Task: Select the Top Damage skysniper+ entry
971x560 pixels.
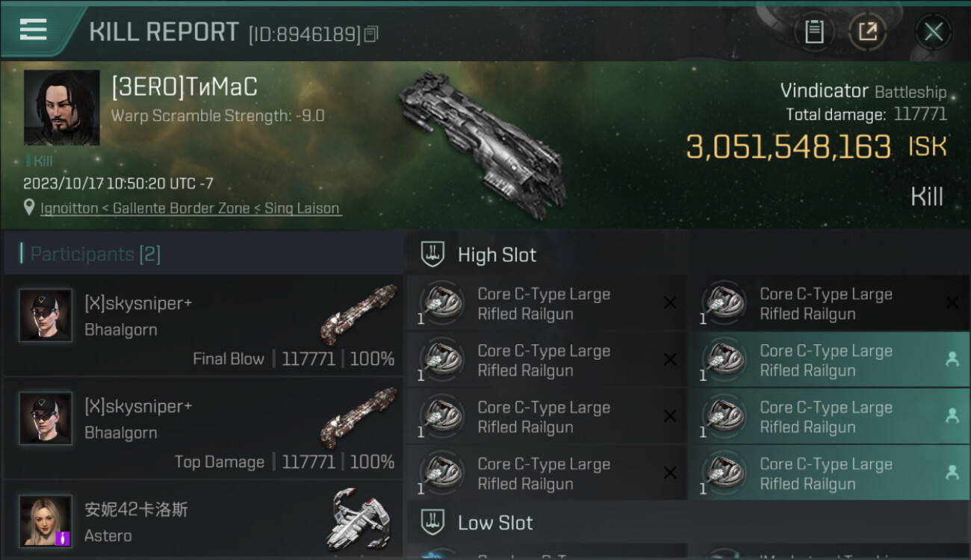Action: click(x=203, y=428)
